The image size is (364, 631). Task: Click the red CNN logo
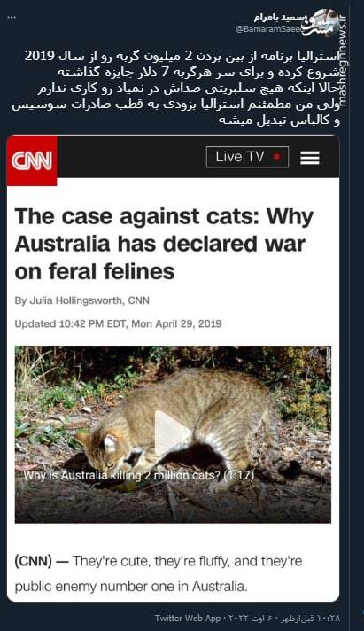point(32,160)
